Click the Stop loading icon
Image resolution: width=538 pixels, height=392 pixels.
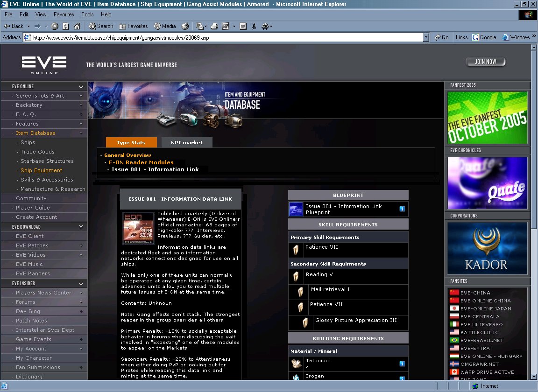click(x=55, y=26)
